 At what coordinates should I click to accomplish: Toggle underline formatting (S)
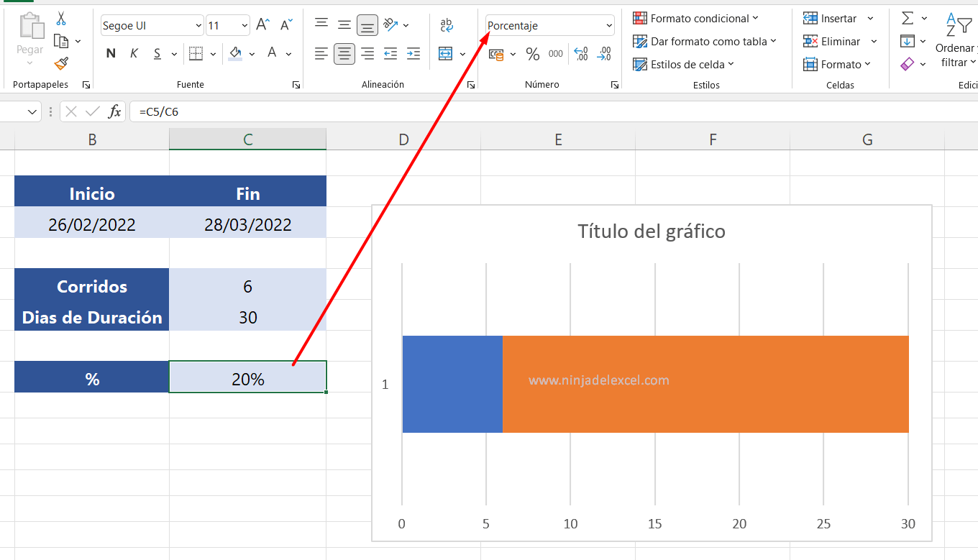coord(157,53)
